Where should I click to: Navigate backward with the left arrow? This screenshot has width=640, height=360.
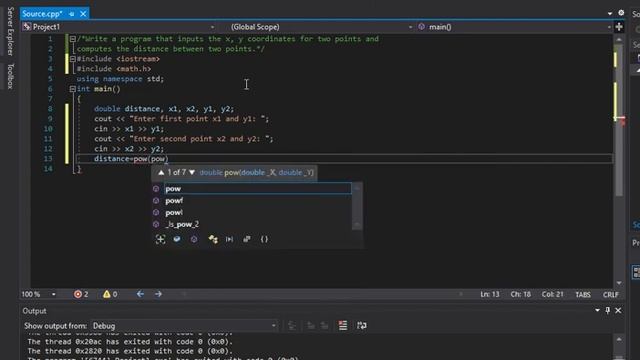point(140,294)
